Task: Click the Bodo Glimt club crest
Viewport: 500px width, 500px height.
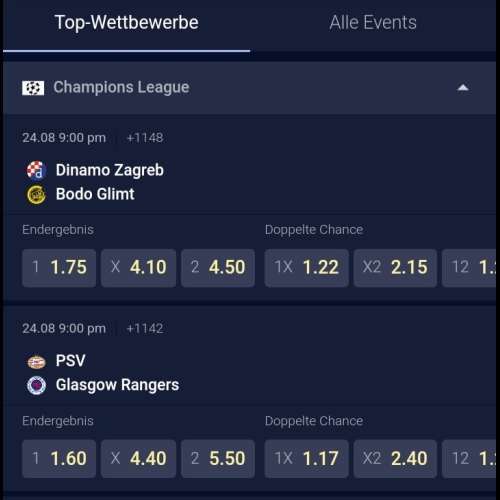Action: (36, 194)
